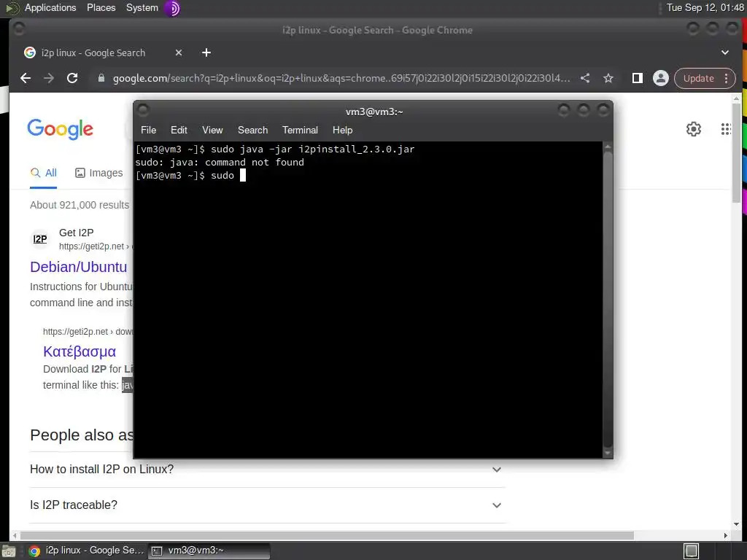Click the I2P favicon beside Get I2P
This screenshot has height=560, width=747.
[40, 239]
